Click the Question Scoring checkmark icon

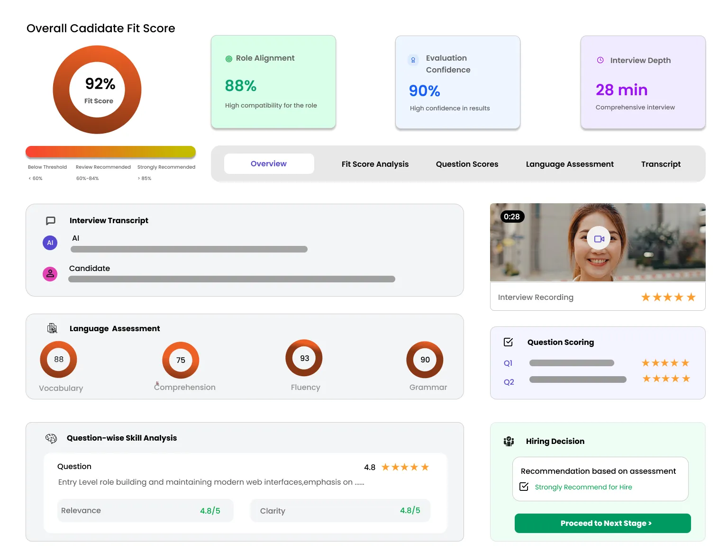[508, 342]
